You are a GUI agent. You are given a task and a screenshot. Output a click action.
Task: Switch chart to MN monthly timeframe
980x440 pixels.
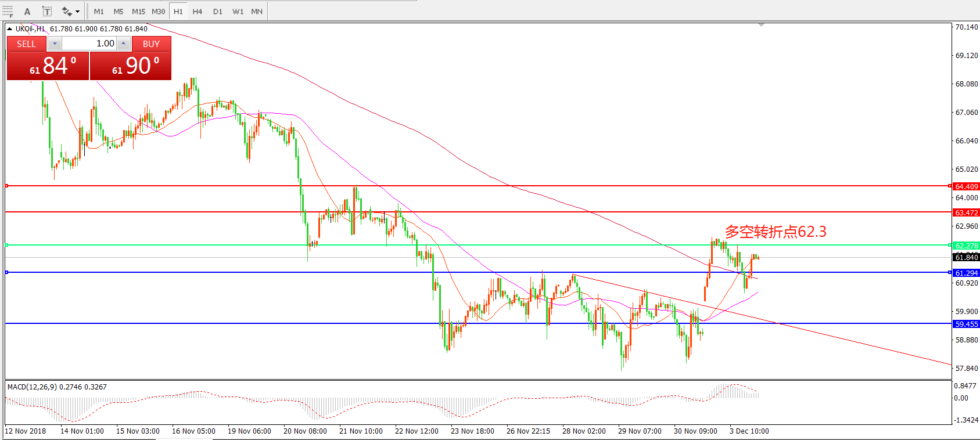(x=257, y=11)
